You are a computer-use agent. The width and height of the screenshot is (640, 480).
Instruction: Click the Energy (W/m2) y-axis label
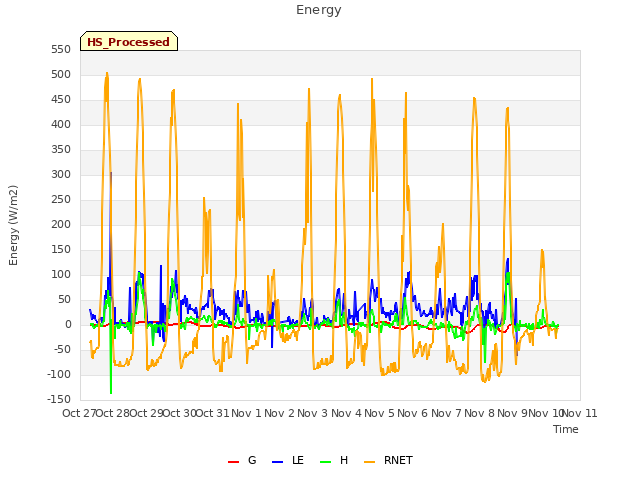(x=13, y=225)
